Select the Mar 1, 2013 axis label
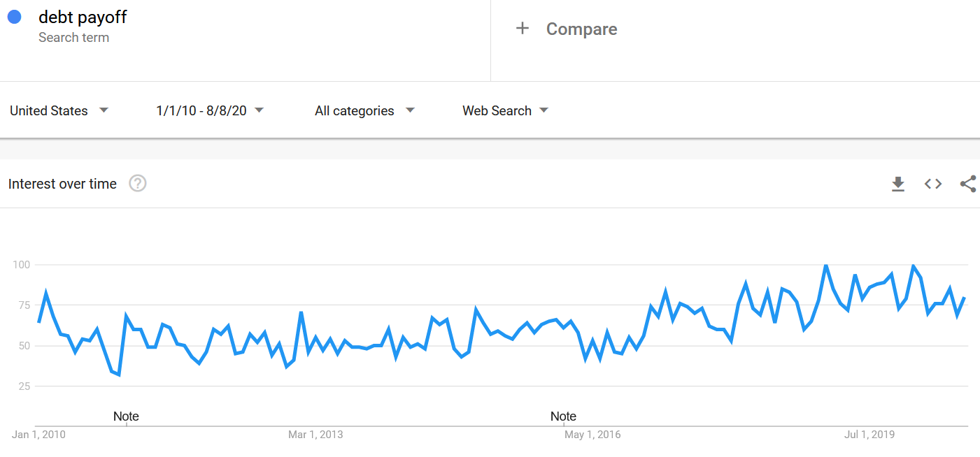 pos(315,435)
